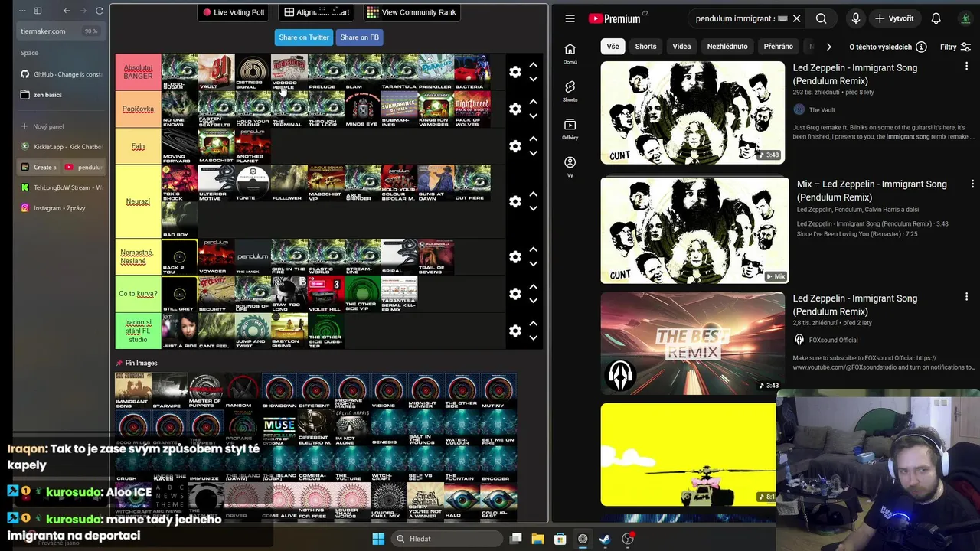
Task: Move Neurazí tier down with arrow
Action: (534, 208)
